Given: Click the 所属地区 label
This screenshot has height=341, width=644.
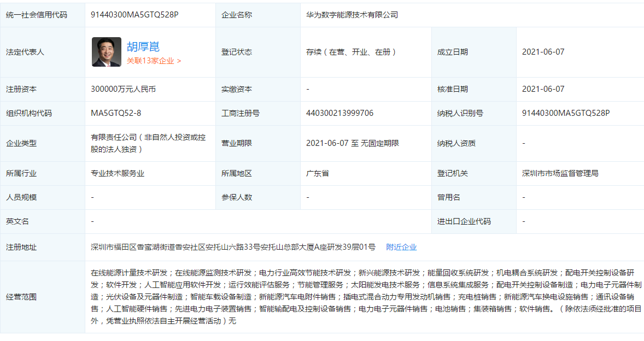Looking at the screenshot, I should pos(237,173).
